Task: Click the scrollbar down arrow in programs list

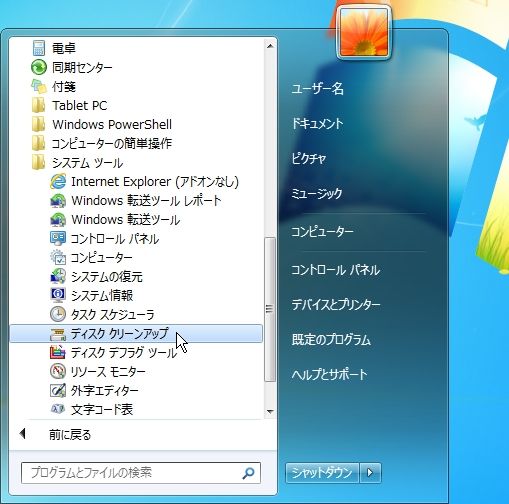Action: click(x=270, y=412)
